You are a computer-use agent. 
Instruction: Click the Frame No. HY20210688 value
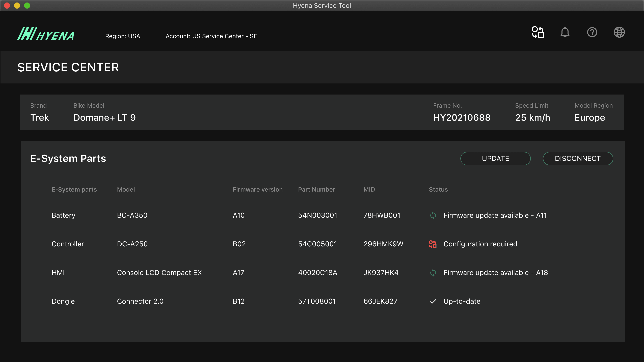click(462, 117)
